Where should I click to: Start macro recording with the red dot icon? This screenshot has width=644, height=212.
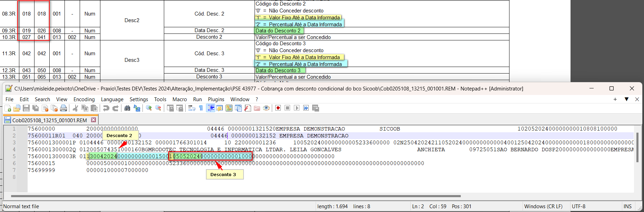pos(278,108)
